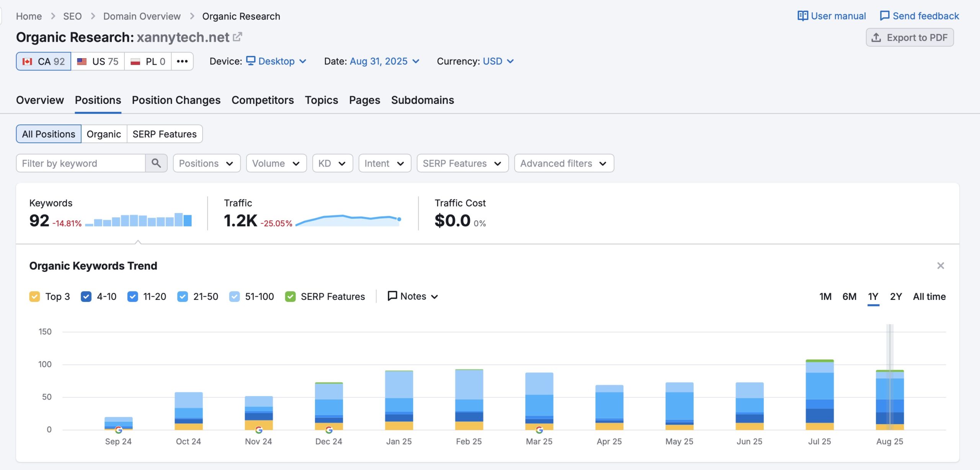This screenshot has height=470, width=980.
Task: Select the All Positions toggle
Action: tap(49, 134)
